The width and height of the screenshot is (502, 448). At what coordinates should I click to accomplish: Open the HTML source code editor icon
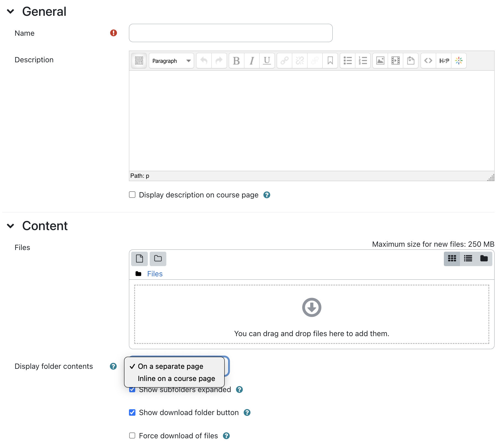[x=428, y=61]
